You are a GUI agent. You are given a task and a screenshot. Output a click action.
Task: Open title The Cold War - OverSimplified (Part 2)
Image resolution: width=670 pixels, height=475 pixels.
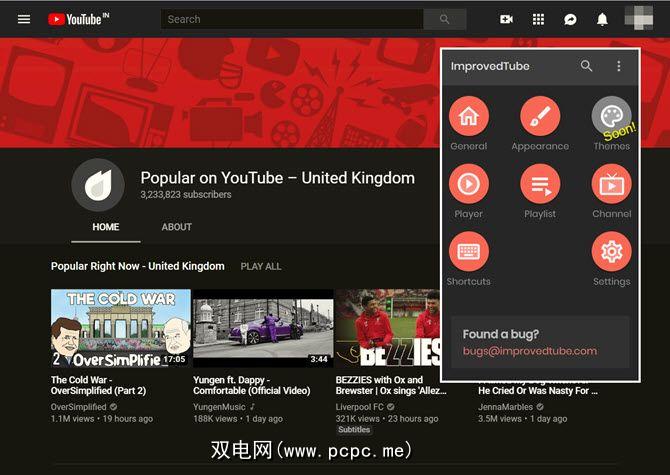coord(98,385)
